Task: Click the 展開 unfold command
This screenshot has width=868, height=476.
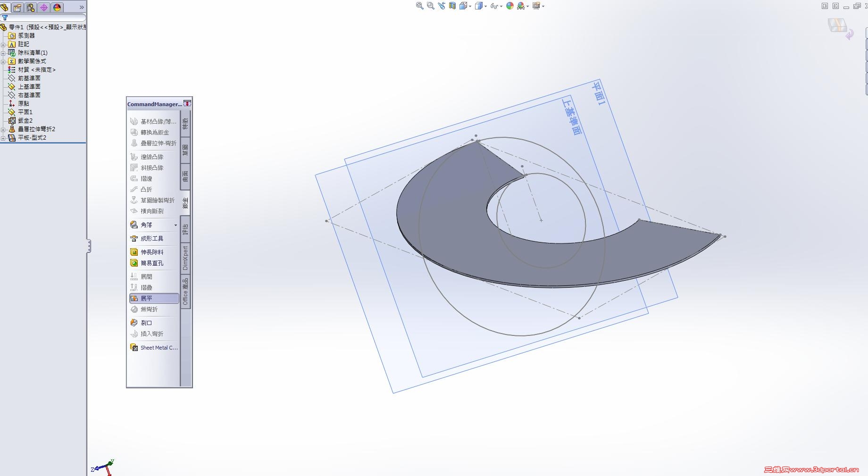Action: (x=142, y=276)
